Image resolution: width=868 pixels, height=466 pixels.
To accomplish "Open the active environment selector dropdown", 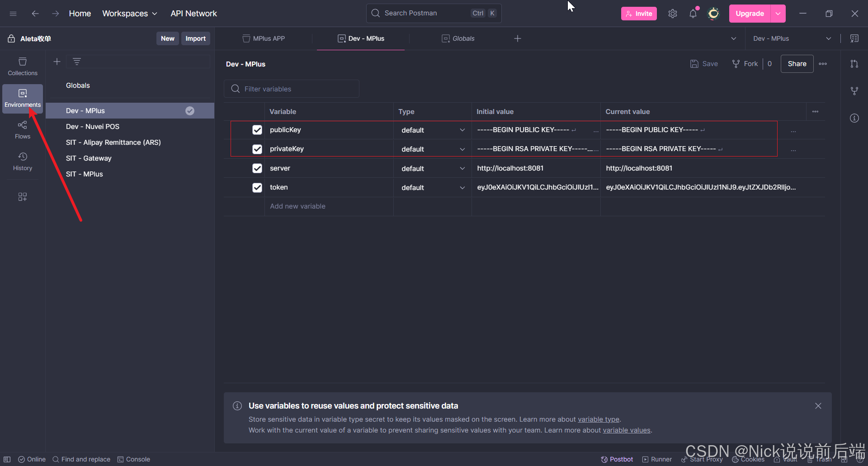I will 792,38.
